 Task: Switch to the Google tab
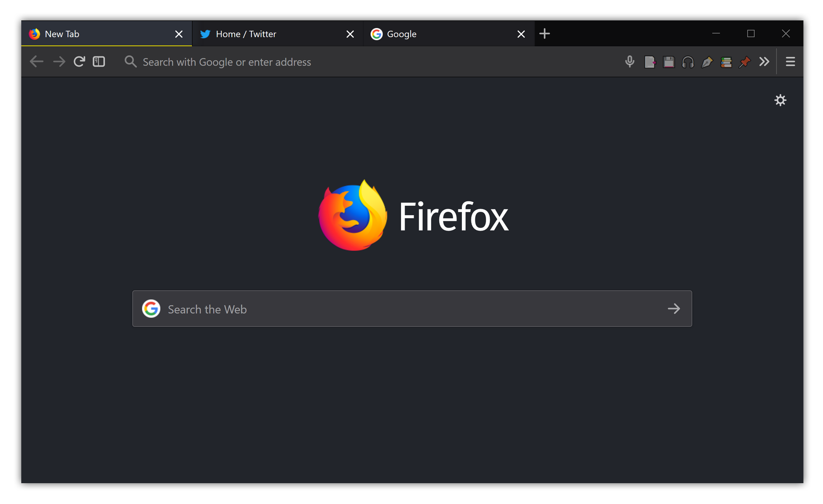tap(449, 33)
